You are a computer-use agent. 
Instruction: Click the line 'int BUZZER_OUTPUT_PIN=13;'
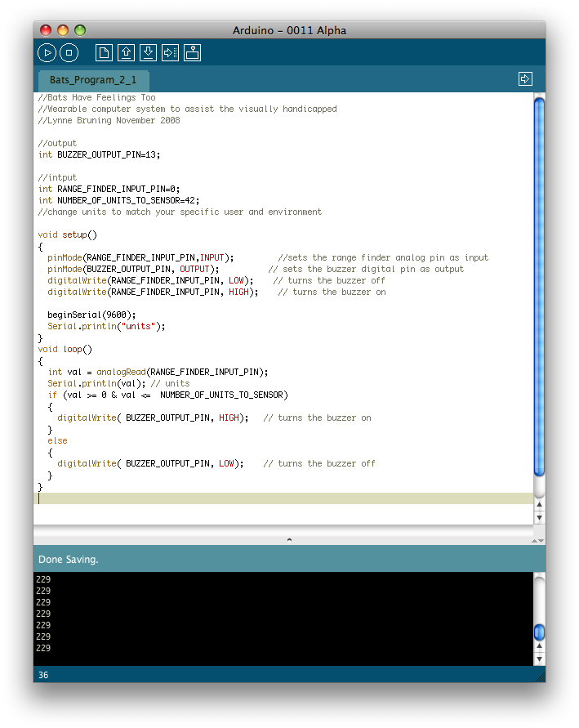coord(100,154)
